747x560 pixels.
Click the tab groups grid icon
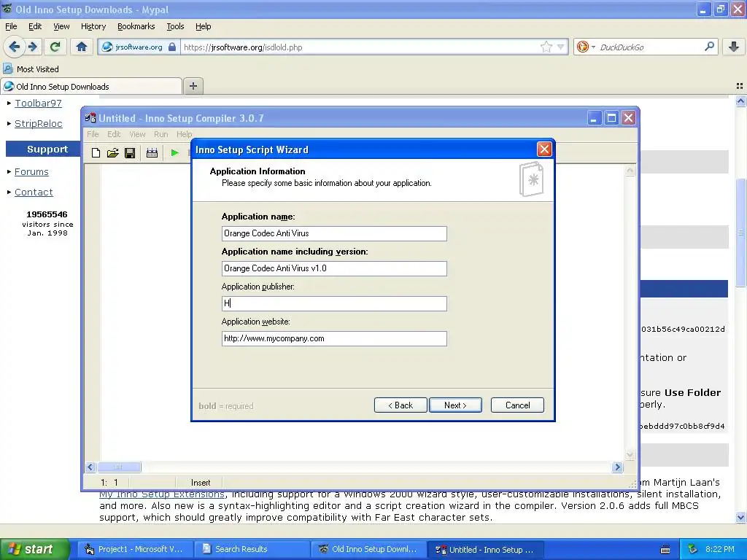[x=740, y=86]
